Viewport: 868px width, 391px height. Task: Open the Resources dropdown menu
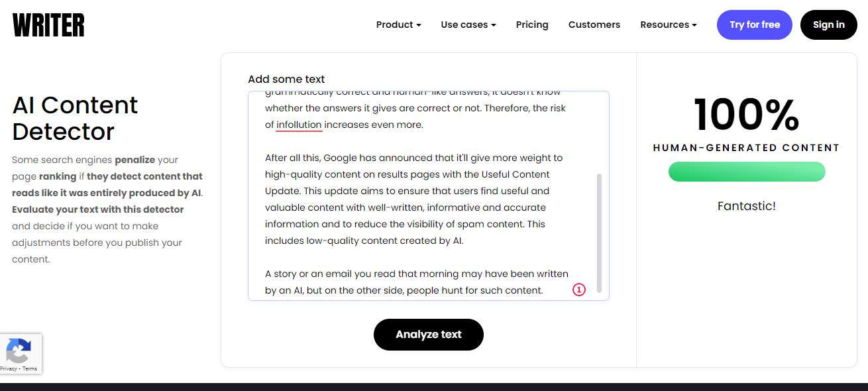(x=668, y=25)
